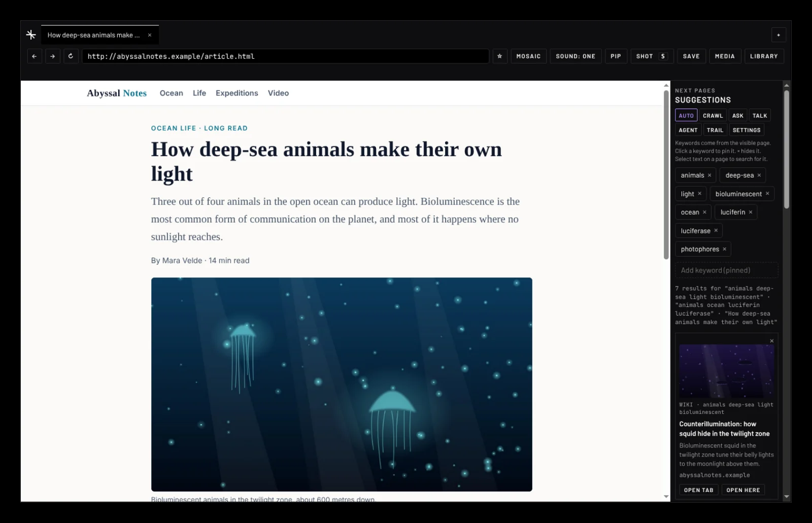This screenshot has width=812, height=523.
Task: Click the address bar URL field
Action: [x=286, y=56]
